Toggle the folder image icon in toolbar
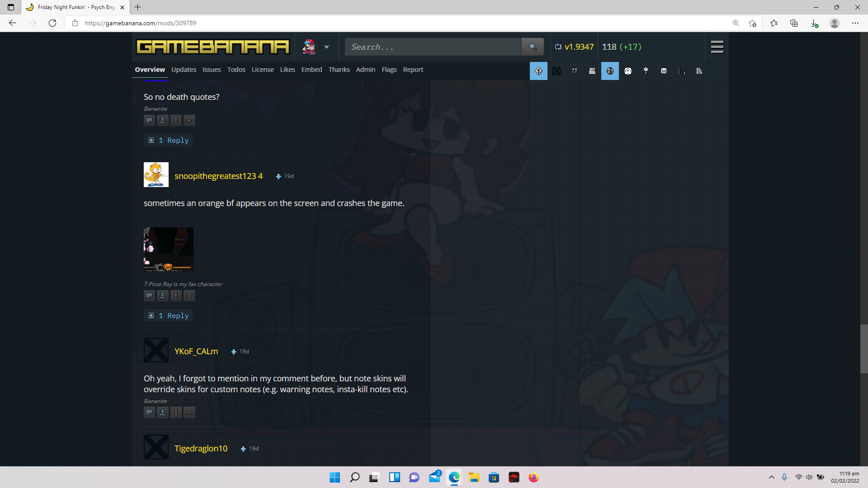 point(592,71)
